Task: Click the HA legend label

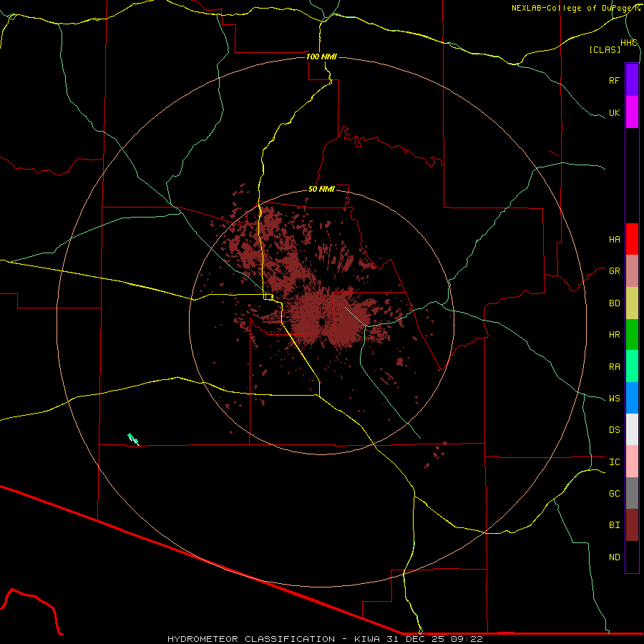Action: (x=614, y=240)
